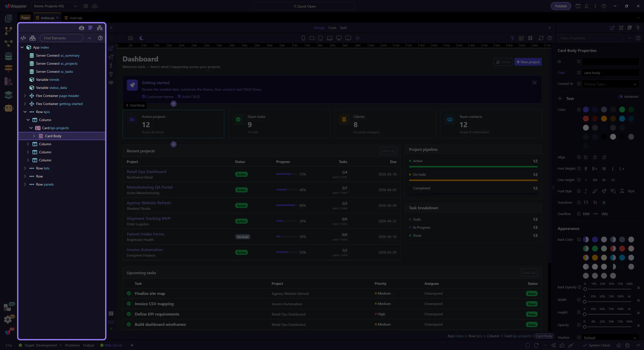Pick the red text color swatch
The height and width of the screenshot is (350, 644).
point(586,119)
